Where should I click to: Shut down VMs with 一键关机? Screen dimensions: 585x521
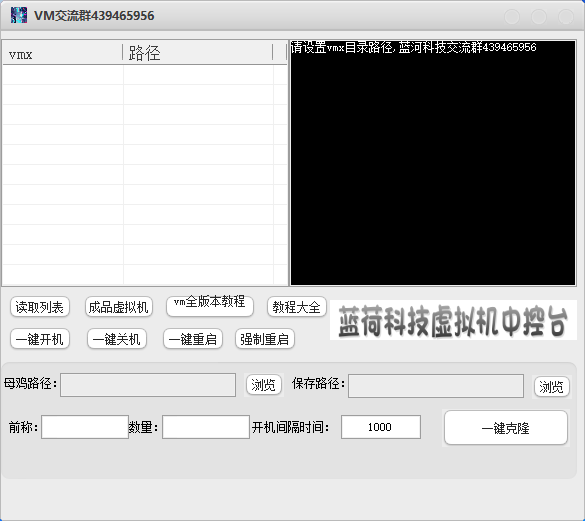tap(117, 339)
